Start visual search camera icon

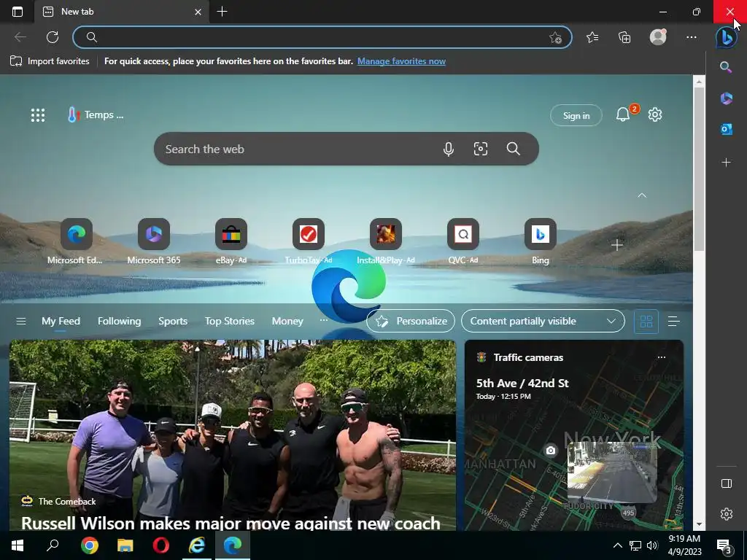click(480, 149)
